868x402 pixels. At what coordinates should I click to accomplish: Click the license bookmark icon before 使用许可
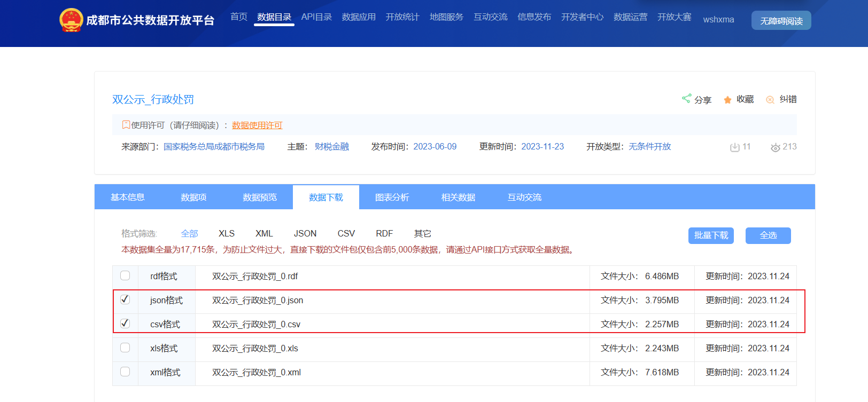126,125
